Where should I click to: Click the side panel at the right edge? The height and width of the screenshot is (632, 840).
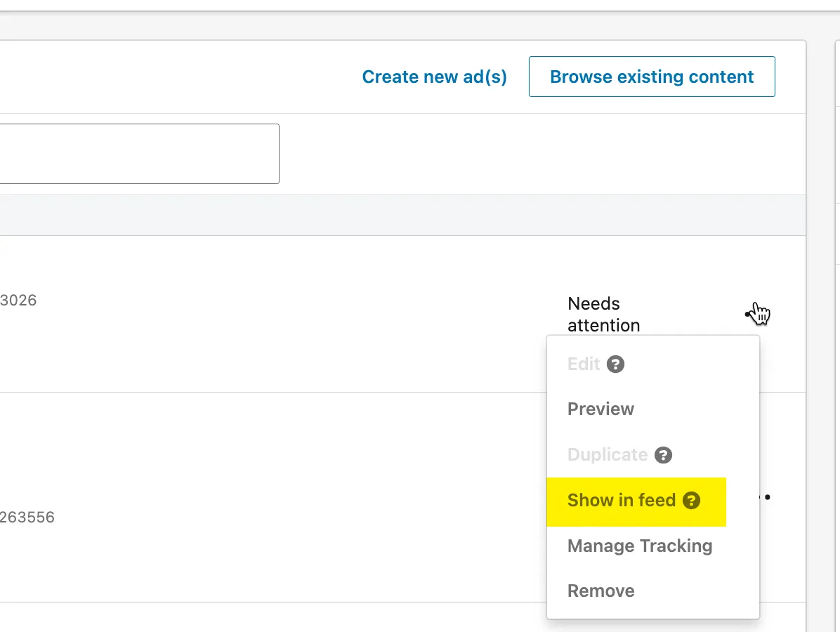[x=836, y=316]
